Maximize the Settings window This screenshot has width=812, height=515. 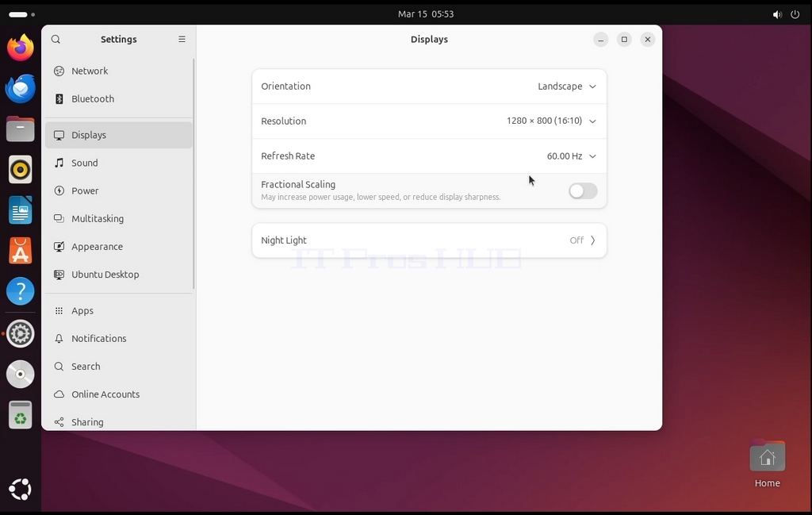624,40
